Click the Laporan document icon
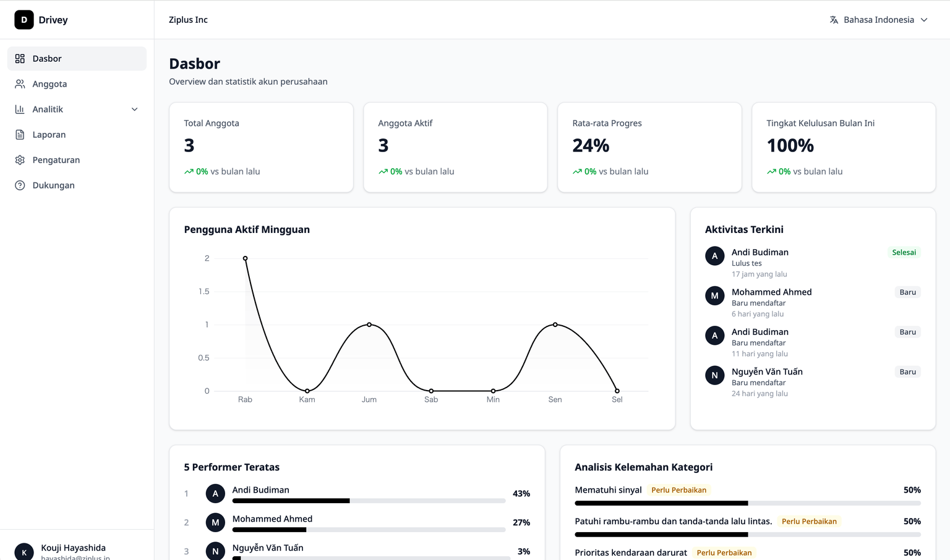The width and height of the screenshot is (950, 560). point(20,135)
